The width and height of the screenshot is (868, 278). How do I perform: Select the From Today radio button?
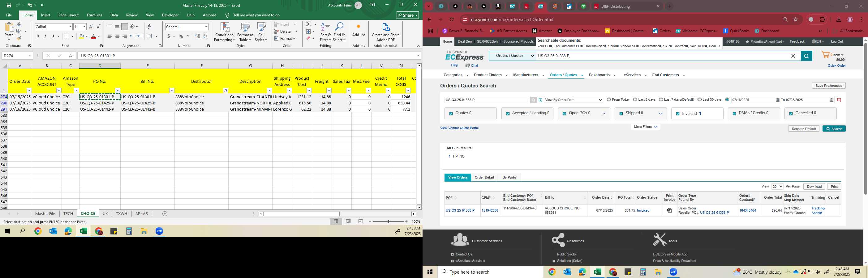[x=609, y=100]
